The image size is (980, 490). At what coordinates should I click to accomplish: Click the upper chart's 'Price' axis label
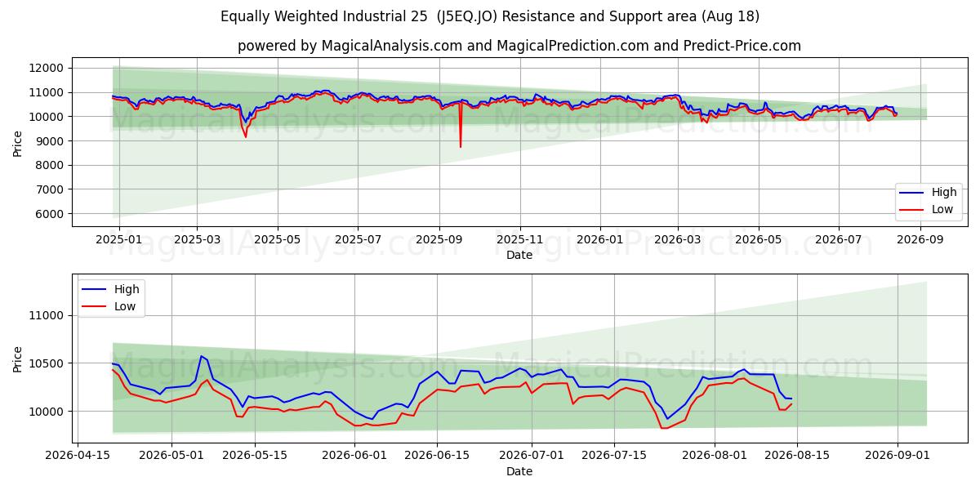point(18,142)
